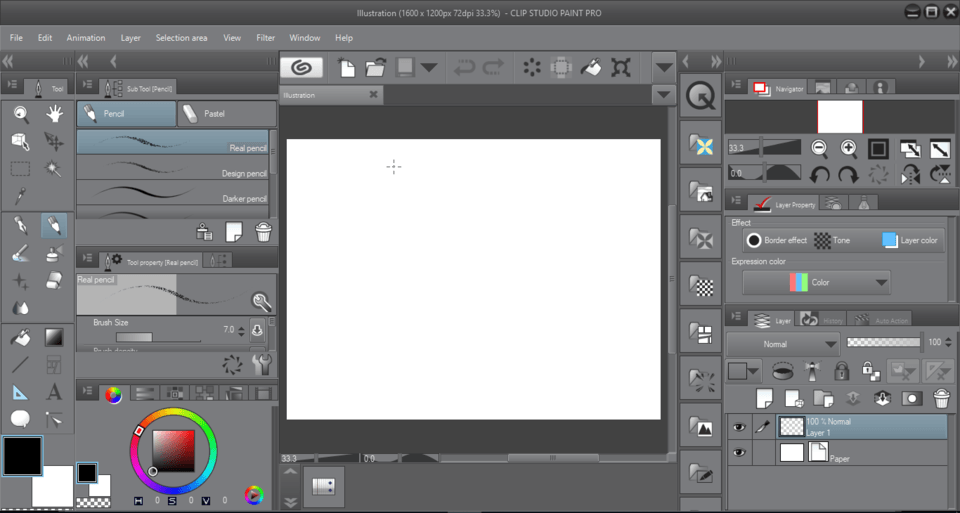Switch to the Pastel sub tool tab
Screen dimensions: 960x513
pos(227,114)
